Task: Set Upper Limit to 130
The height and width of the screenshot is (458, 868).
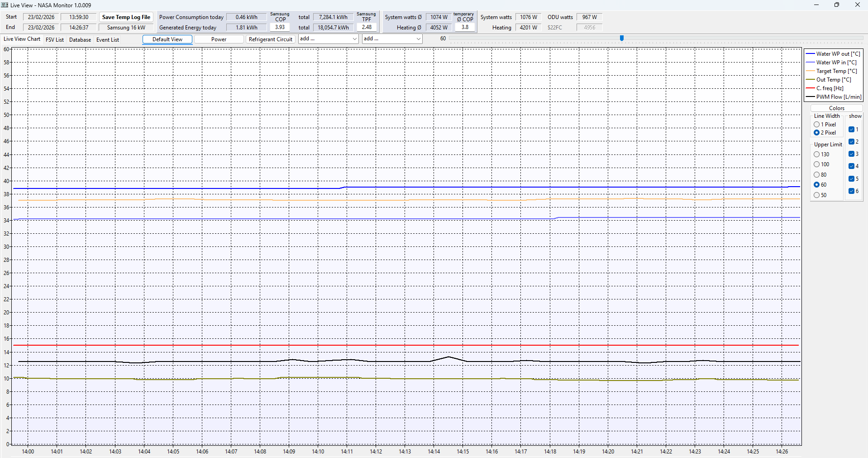Action: coord(817,154)
